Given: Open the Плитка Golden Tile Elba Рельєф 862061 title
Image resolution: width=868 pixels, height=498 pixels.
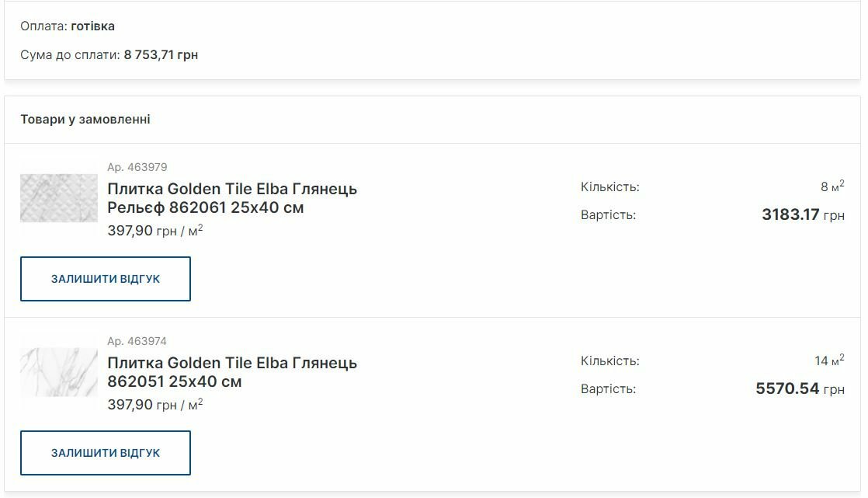Looking at the screenshot, I should click(232, 198).
